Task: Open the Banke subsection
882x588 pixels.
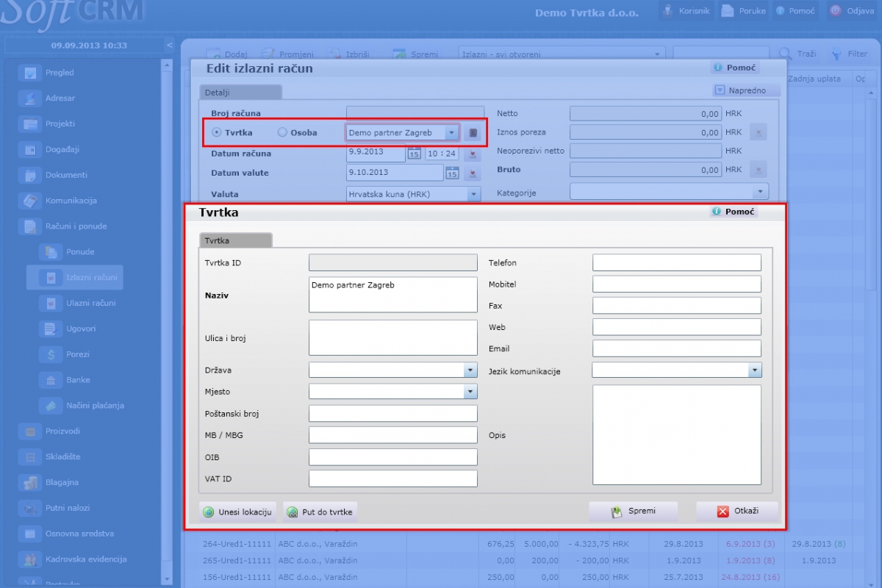Action: pos(78,380)
